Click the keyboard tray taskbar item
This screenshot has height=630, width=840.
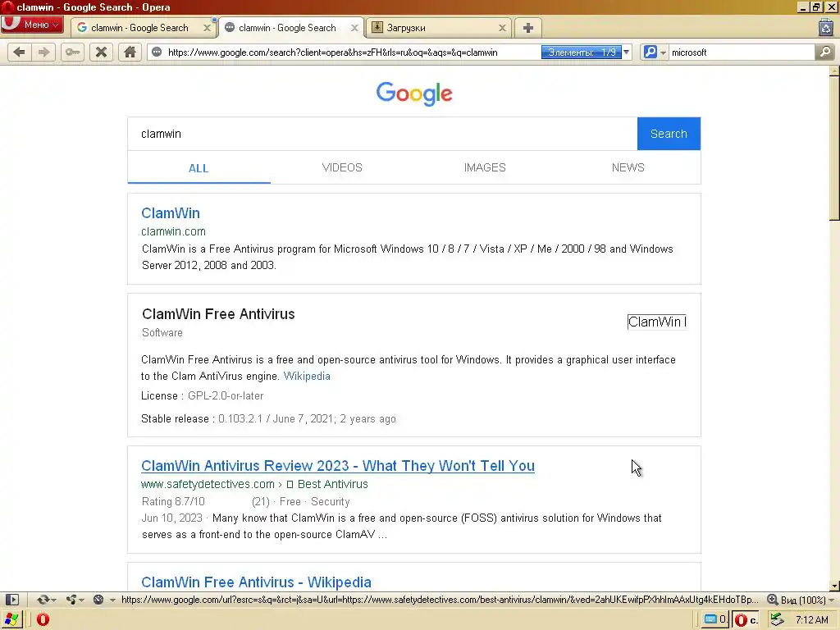click(715, 620)
